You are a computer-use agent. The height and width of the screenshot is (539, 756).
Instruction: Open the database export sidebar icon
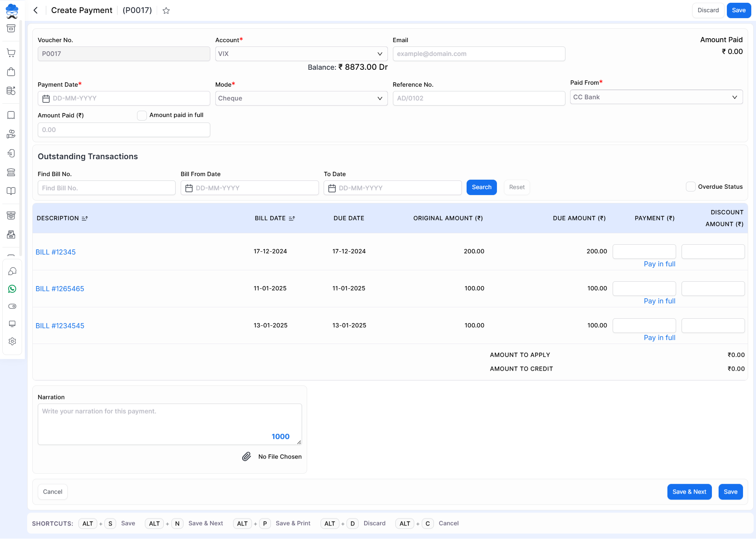[11, 91]
